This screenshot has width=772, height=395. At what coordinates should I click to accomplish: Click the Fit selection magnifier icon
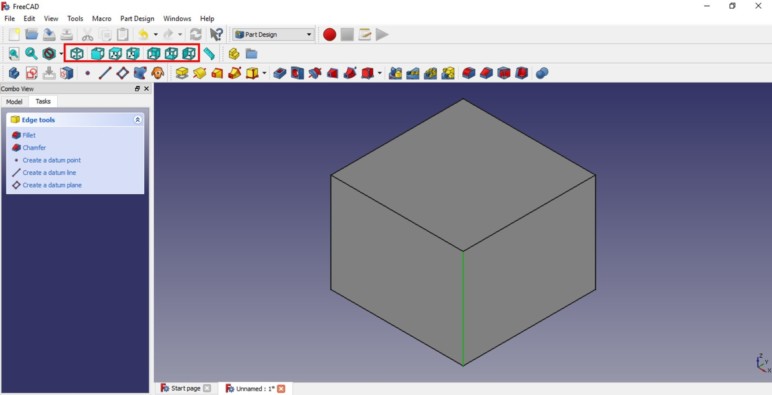32,54
